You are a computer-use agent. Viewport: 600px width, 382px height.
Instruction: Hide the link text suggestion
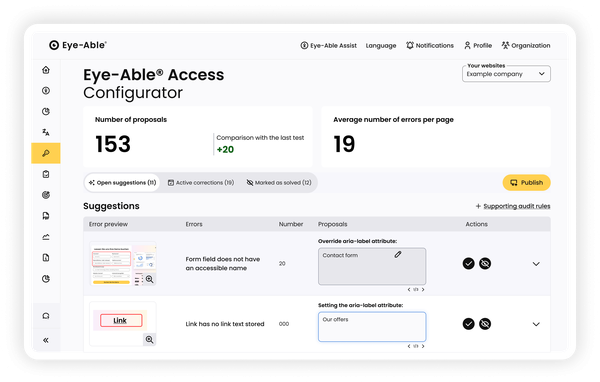pos(485,324)
